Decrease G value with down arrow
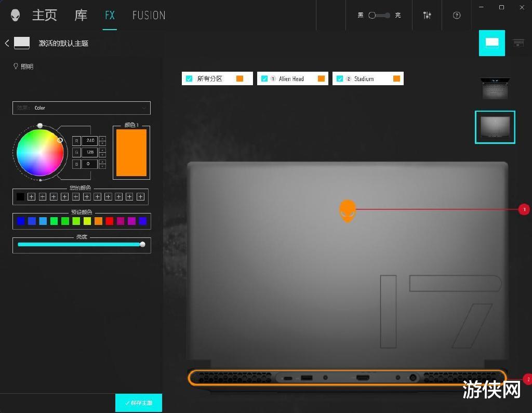This screenshot has width=532, height=413. (x=102, y=155)
